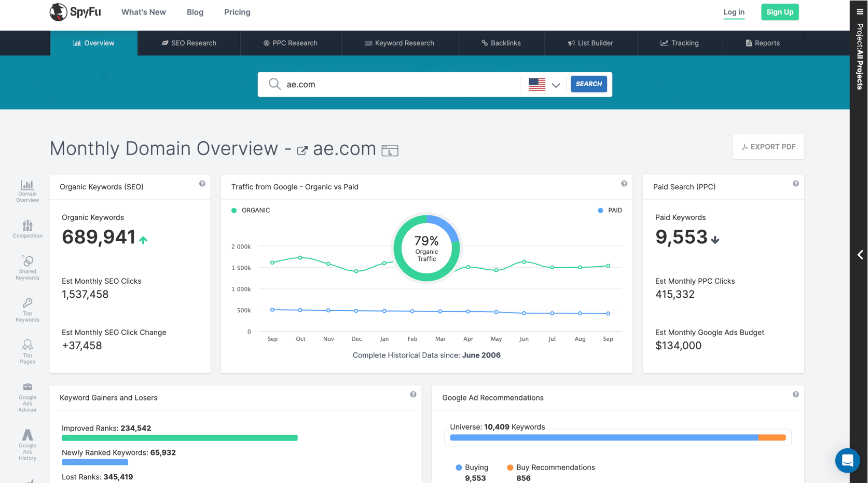The image size is (868, 483).
Task: Expand the All Projects side panel arrow
Action: tap(860, 255)
